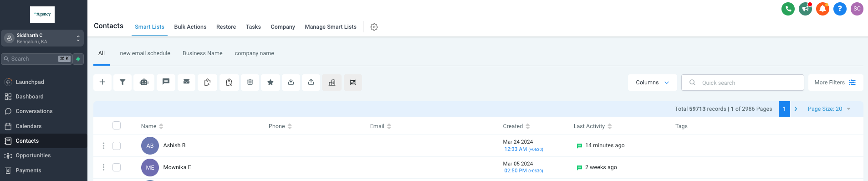Select the company name smart list
The height and width of the screenshot is (181, 868).
tap(255, 53)
